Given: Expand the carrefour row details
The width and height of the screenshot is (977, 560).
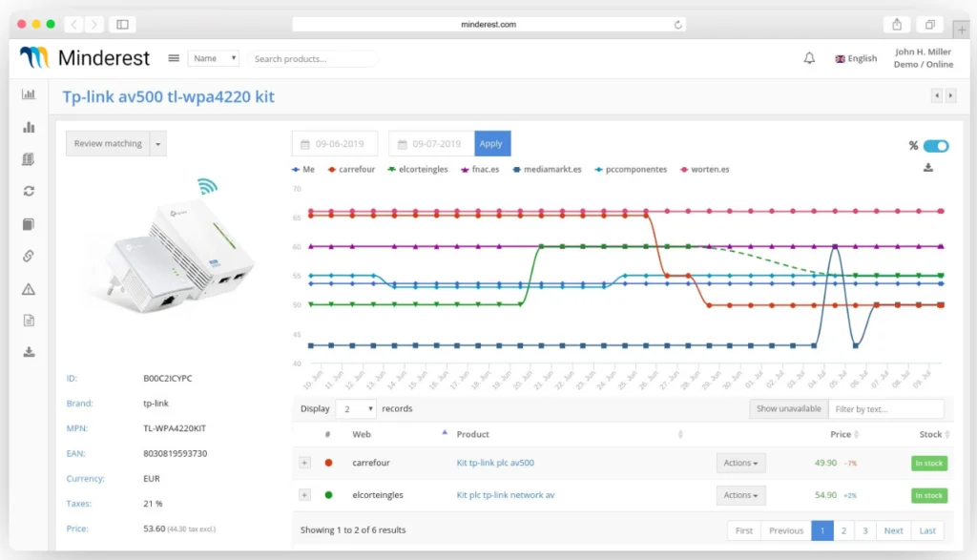Looking at the screenshot, I should click(x=304, y=463).
